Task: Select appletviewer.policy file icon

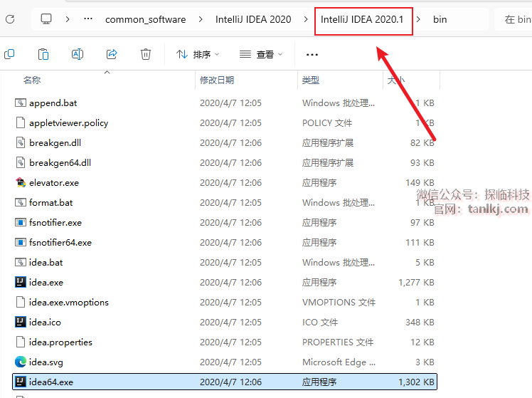Action: tap(21, 122)
